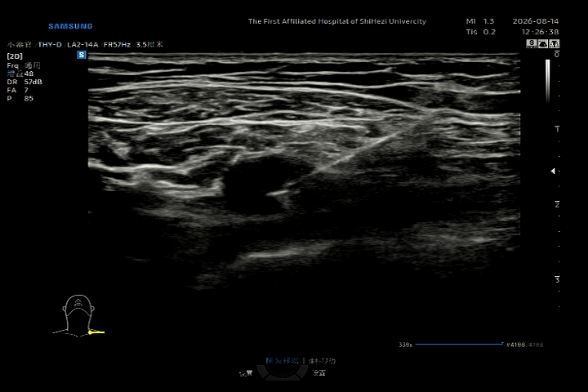Click the focal position arrow on depth scale
588x392 pixels.
553,171
